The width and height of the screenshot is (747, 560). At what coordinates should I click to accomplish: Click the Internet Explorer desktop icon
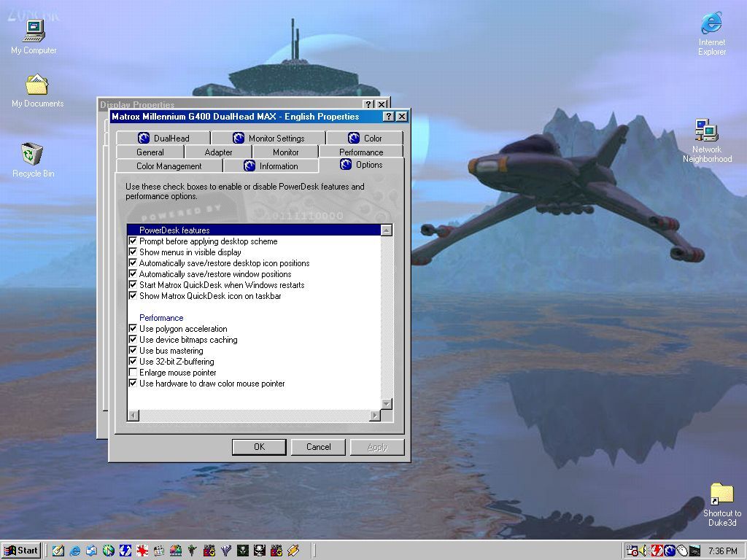point(711,24)
